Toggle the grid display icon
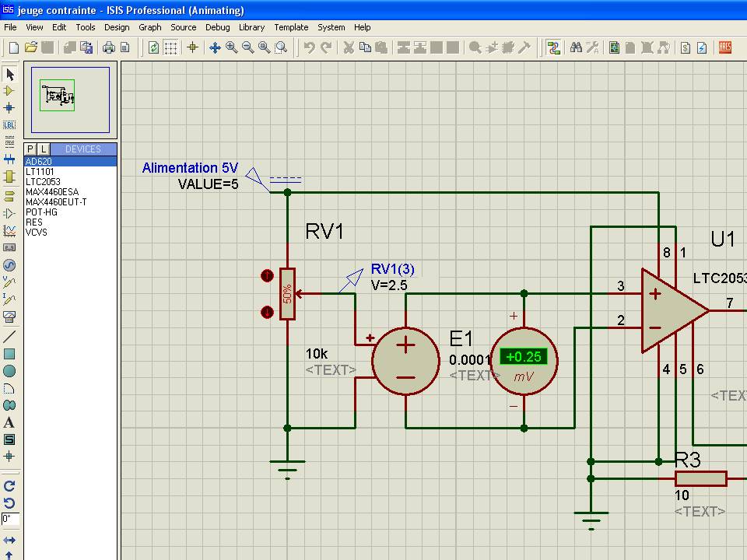This screenshot has height=560, width=747. [170, 47]
